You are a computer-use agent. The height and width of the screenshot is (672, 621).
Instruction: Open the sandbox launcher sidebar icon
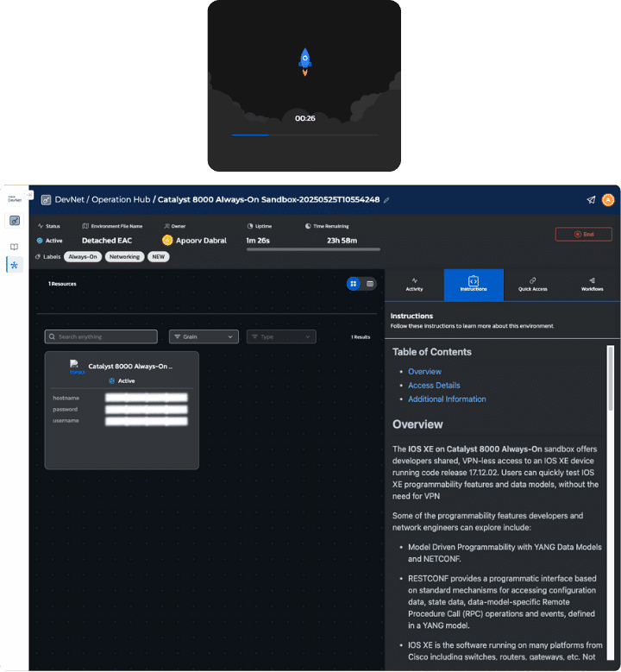click(15, 221)
